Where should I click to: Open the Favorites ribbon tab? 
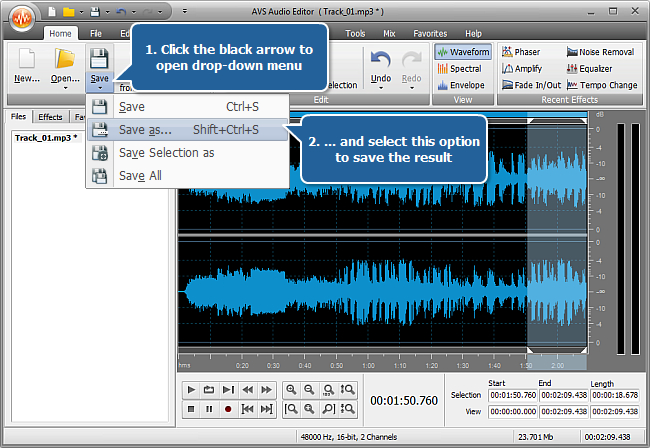pos(430,33)
